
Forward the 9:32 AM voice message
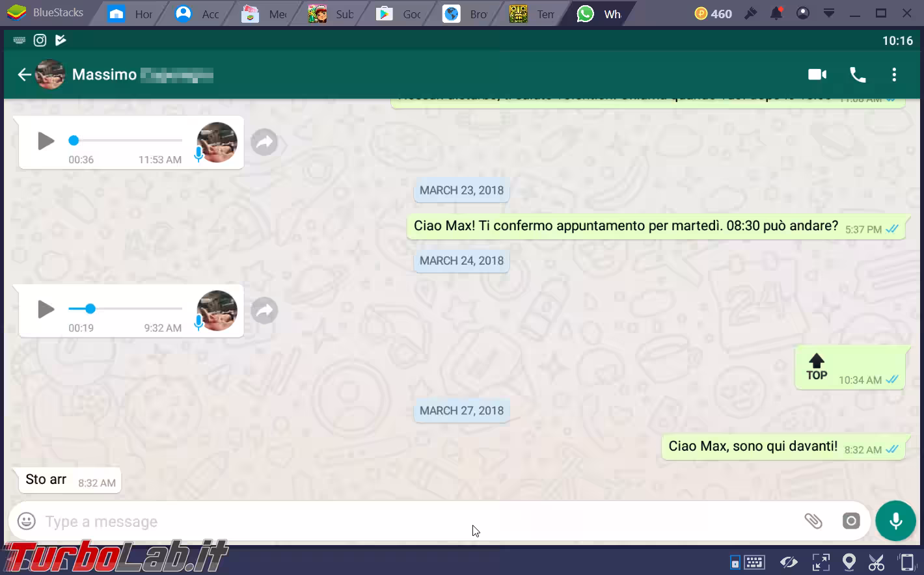coord(264,311)
